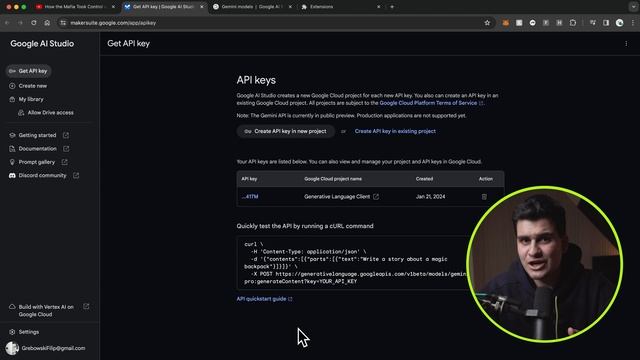Open My library in the sidebar
The width and height of the screenshot is (640, 360).
[x=26, y=99]
